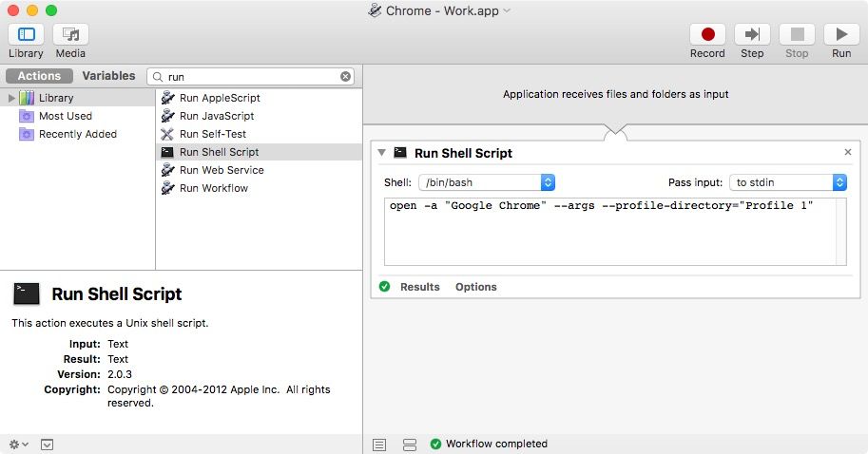Open the action Options

click(476, 287)
